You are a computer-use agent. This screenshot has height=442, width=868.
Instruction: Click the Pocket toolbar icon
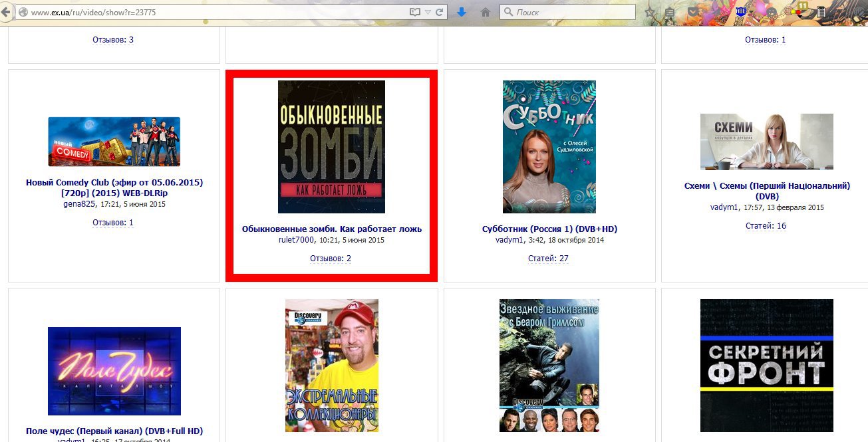tap(693, 12)
